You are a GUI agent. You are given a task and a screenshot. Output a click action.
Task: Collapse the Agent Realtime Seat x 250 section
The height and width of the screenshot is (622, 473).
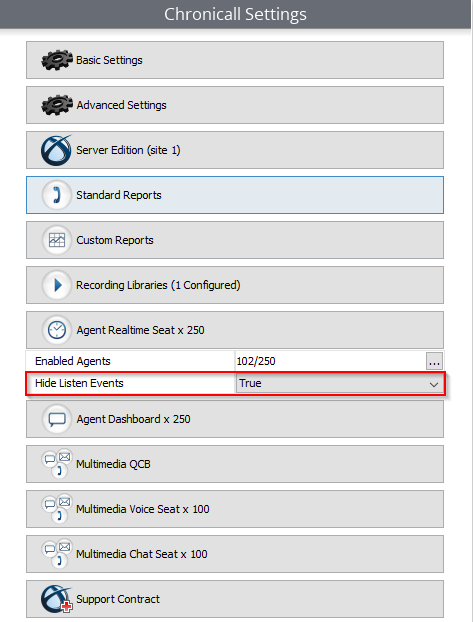pos(235,330)
